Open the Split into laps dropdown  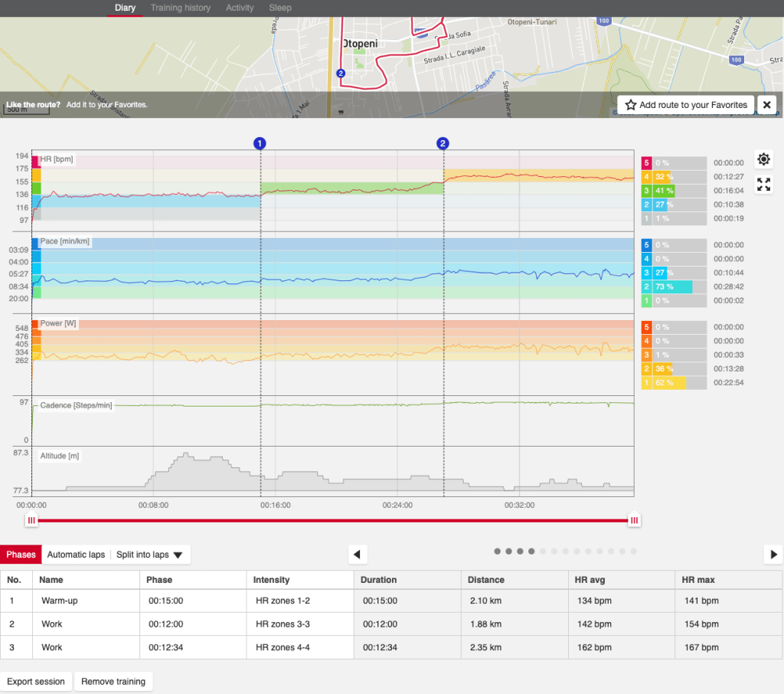(149, 555)
